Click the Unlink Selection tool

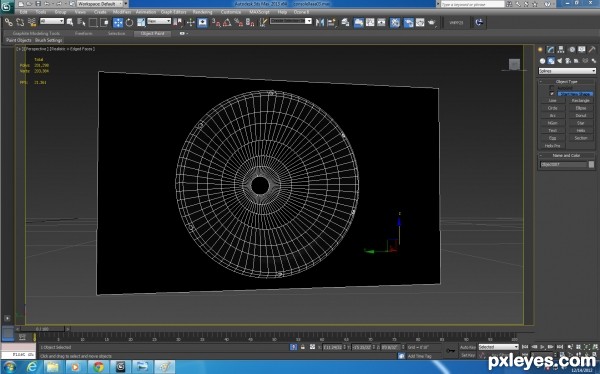coord(20,23)
